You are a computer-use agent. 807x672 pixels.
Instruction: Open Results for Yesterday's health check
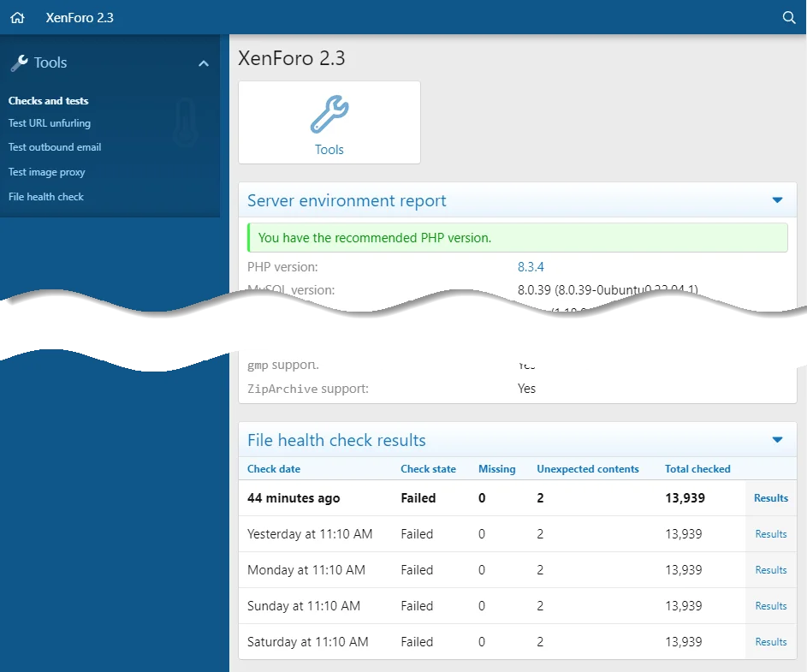(x=770, y=534)
